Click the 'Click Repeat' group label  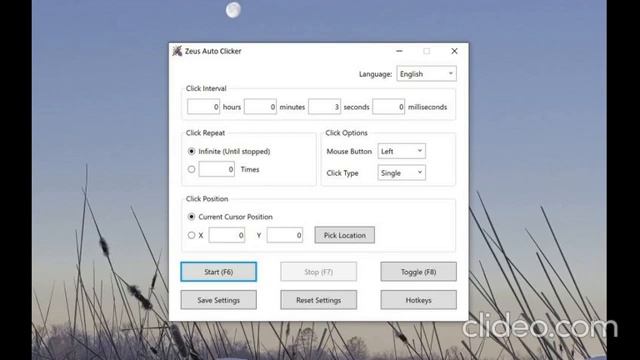tap(205, 133)
